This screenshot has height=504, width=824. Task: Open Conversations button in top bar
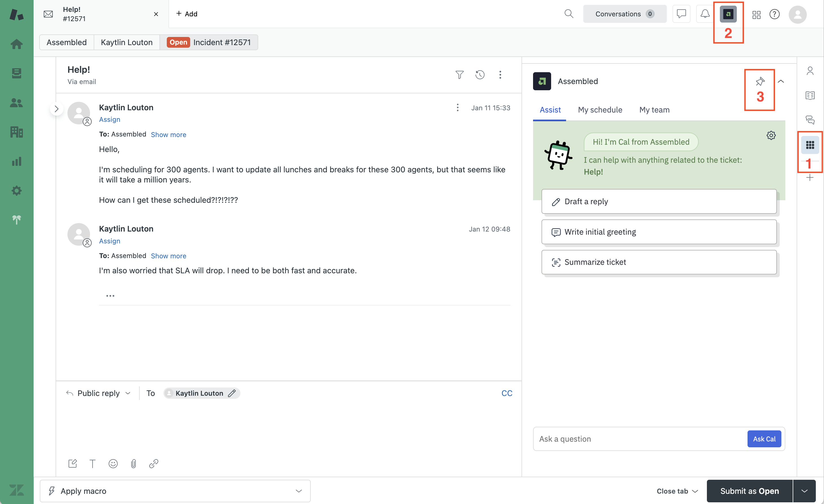(624, 14)
